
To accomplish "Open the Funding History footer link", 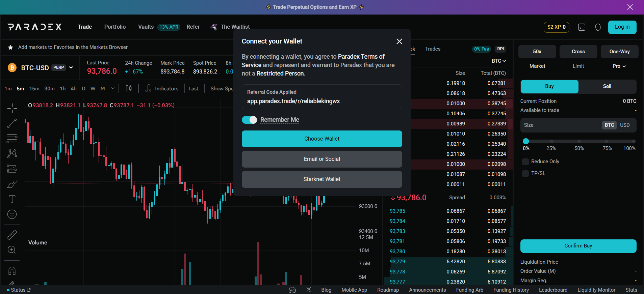I will [511, 290].
